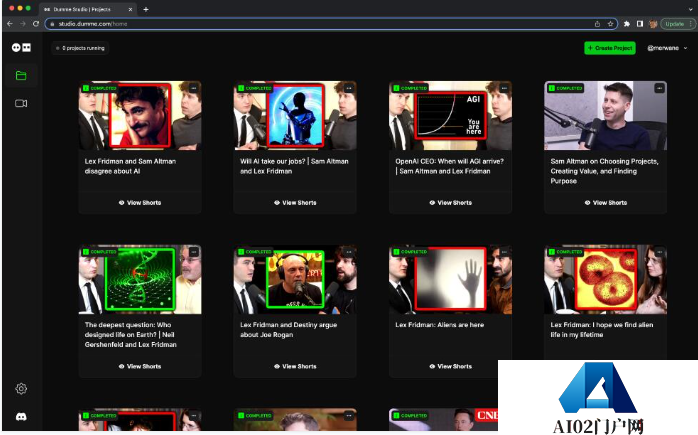Click '0 projects running' status indicator
The image size is (698, 435).
pos(81,48)
